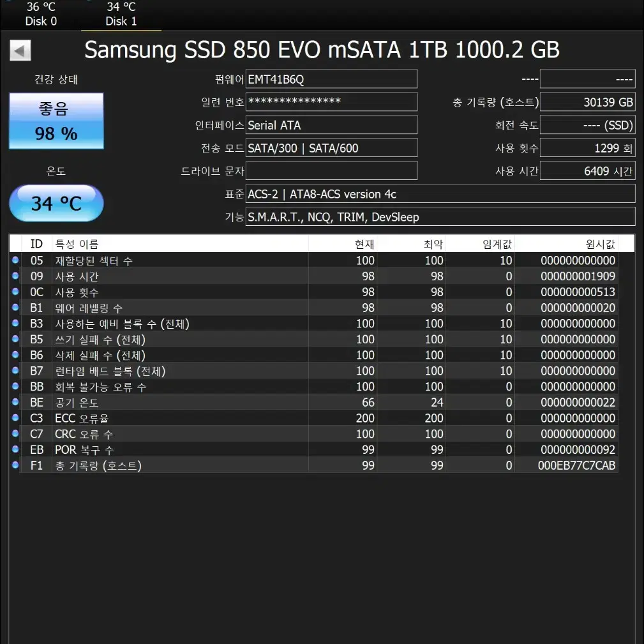Click the 6409 시간 power on hours value

pos(587,171)
